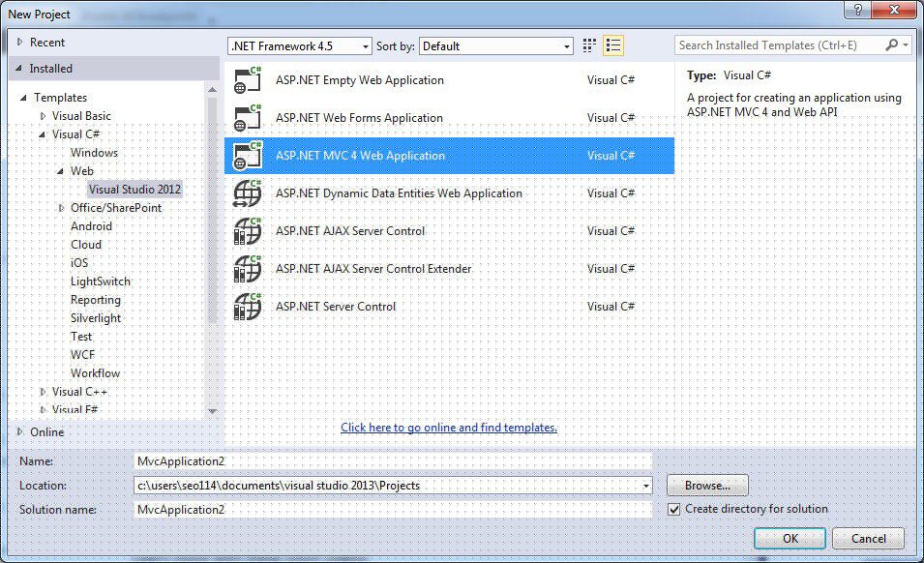Viewport: 924px width, 563px height.
Task: Click the ASP.NET Web Forms Application icon
Action: click(x=249, y=119)
